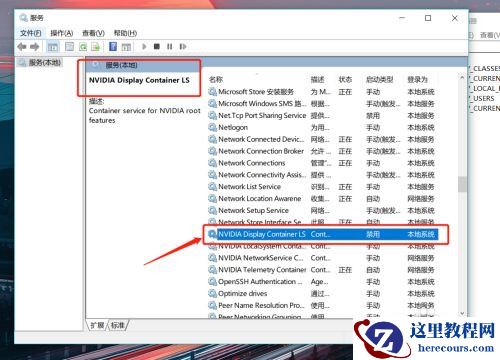
Task: Toggle the action pane toolbar icon
Action: (126, 47)
